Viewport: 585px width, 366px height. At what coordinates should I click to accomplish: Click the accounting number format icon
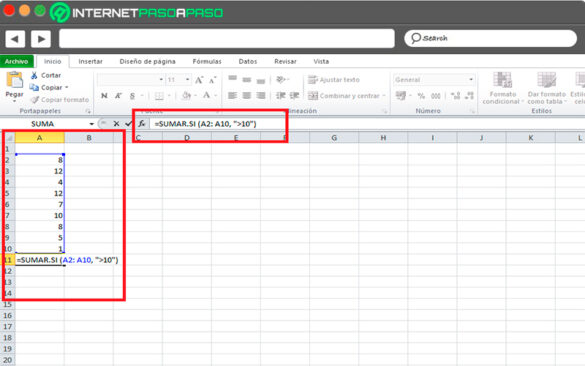tap(401, 96)
